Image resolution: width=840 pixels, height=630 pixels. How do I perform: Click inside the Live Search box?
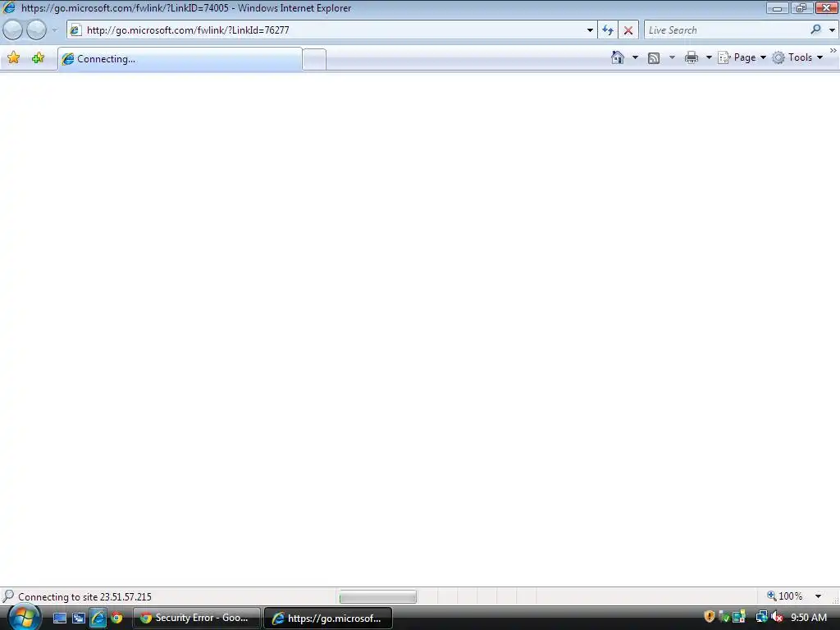(726, 30)
